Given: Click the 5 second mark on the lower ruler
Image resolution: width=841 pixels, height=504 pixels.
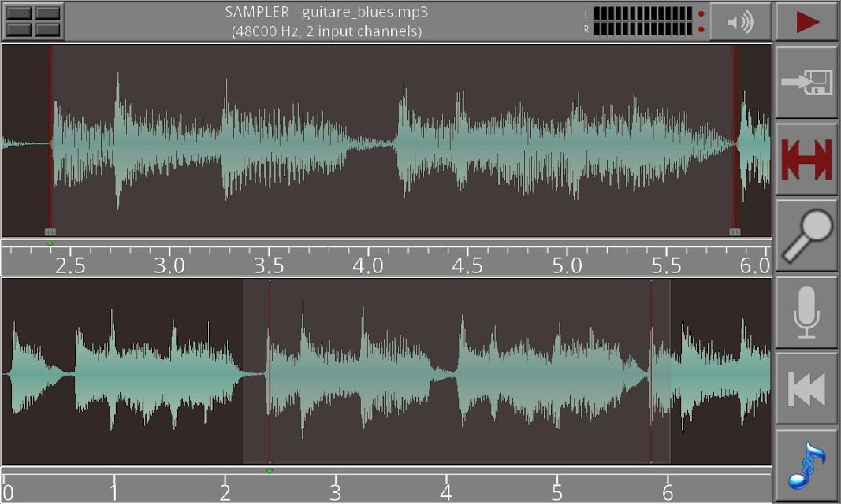Looking at the screenshot, I should [557, 491].
